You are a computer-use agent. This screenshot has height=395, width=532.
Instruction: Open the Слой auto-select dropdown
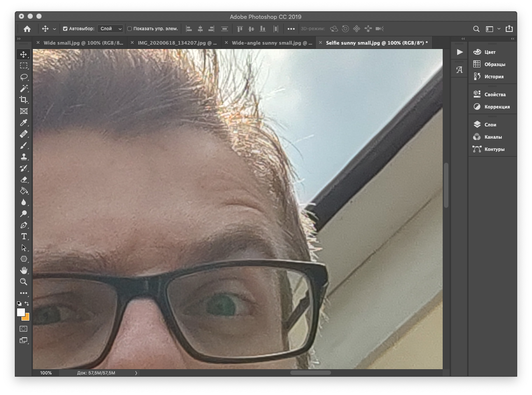click(111, 29)
